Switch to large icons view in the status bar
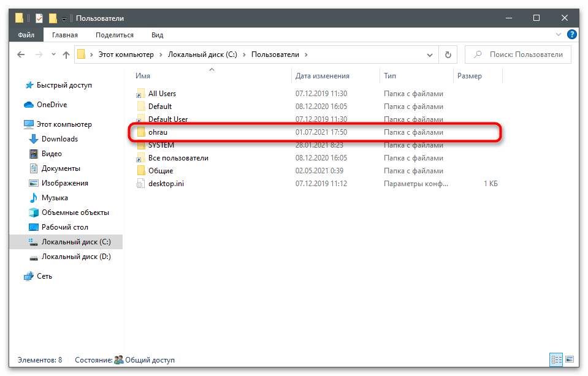588x376 pixels. 570,359
